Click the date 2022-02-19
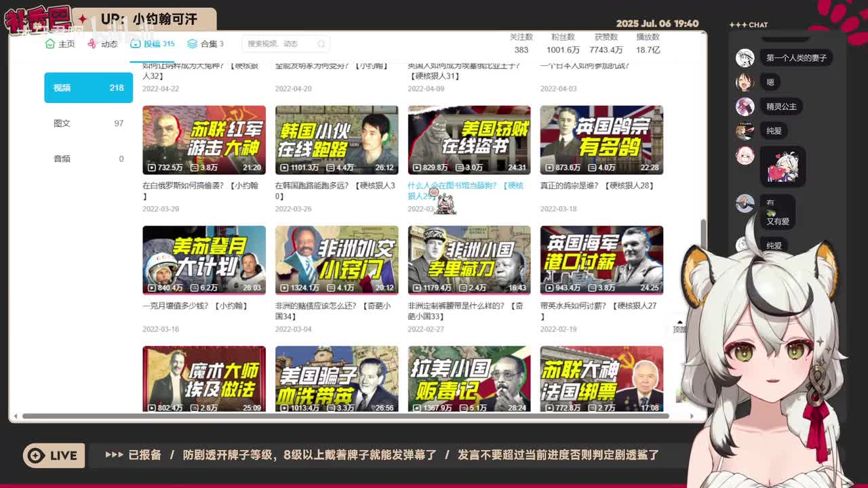The height and width of the screenshot is (488, 868). tap(559, 329)
